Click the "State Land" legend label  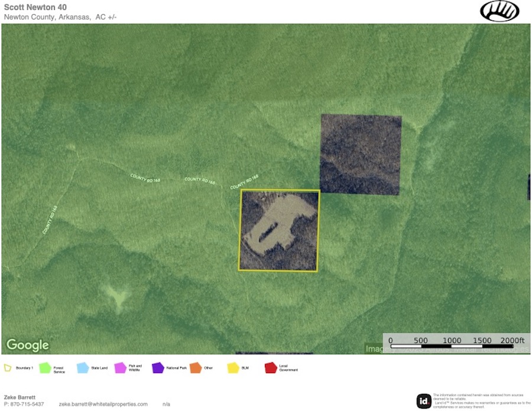99,368
